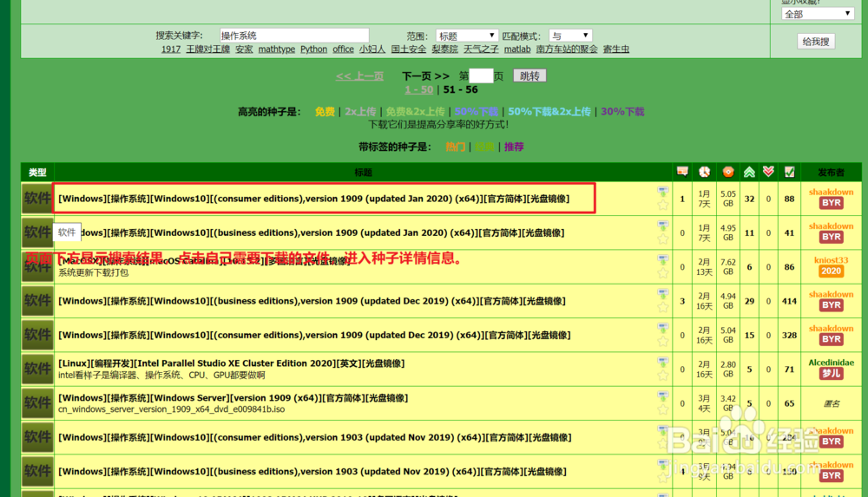The height and width of the screenshot is (497, 868).
Task: Search hot keyword matlab
Action: click(x=517, y=49)
